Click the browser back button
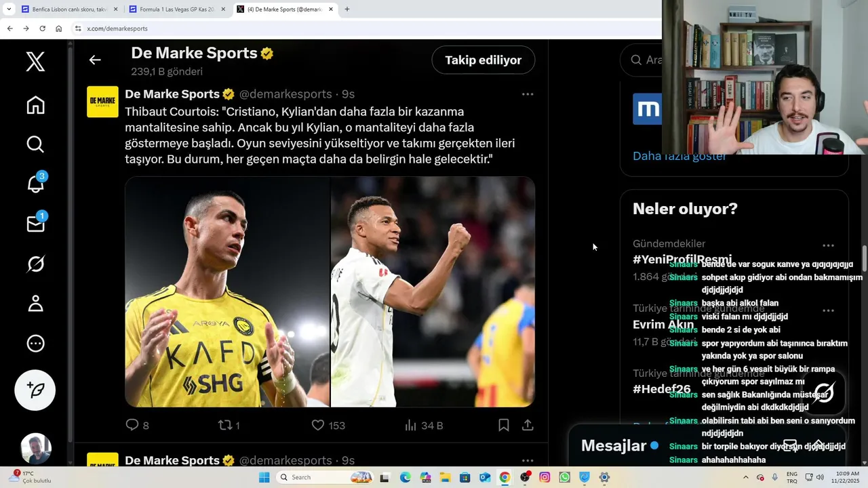 (x=9, y=28)
